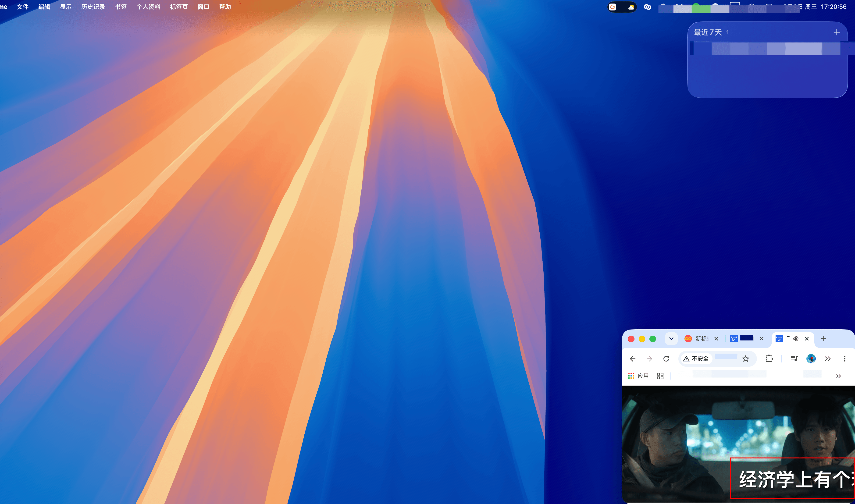This screenshot has width=855, height=504.
Task: Open the 窗口 menu
Action: coord(203,7)
